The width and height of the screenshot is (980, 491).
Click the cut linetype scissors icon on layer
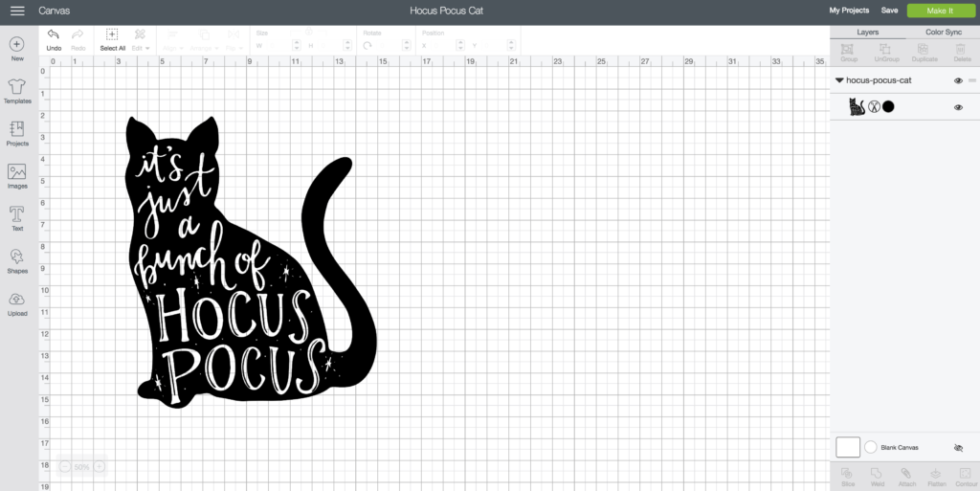tap(874, 107)
